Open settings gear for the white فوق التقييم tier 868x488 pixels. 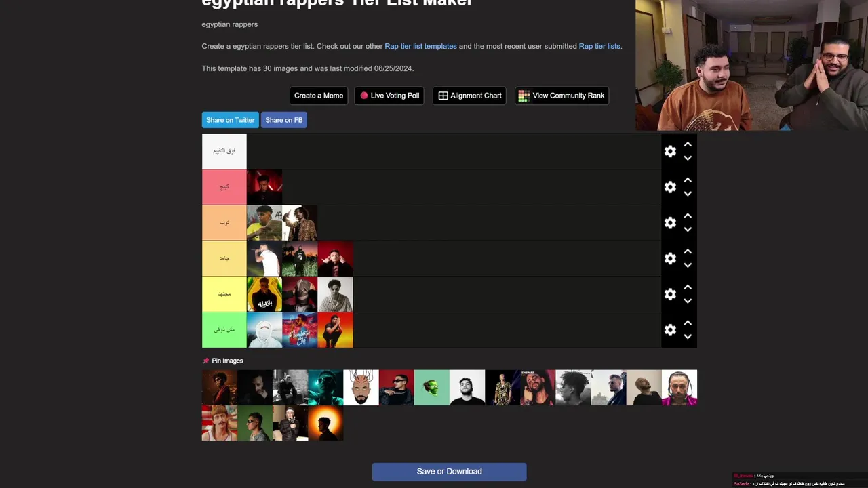click(670, 152)
